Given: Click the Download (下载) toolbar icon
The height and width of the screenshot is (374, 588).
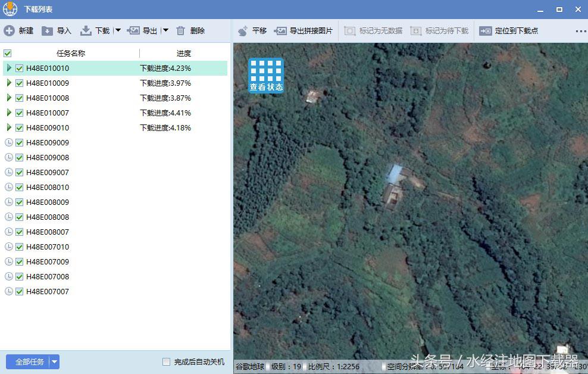Looking at the screenshot, I should [x=86, y=31].
